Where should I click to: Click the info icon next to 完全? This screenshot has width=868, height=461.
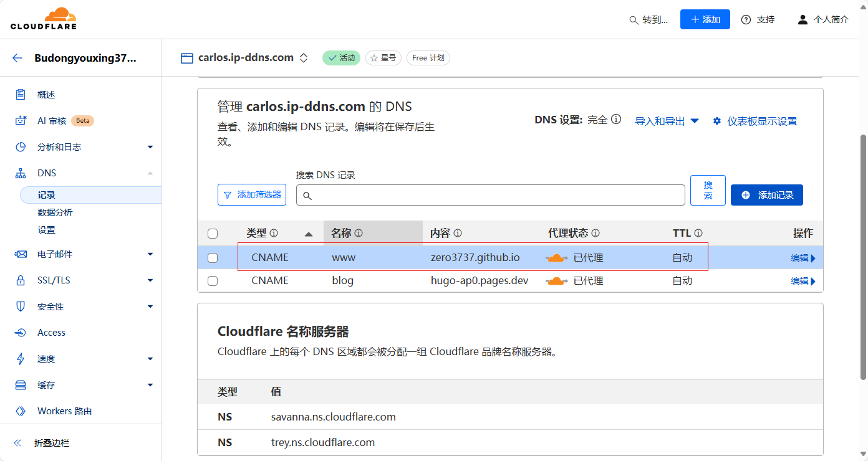[x=616, y=119]
